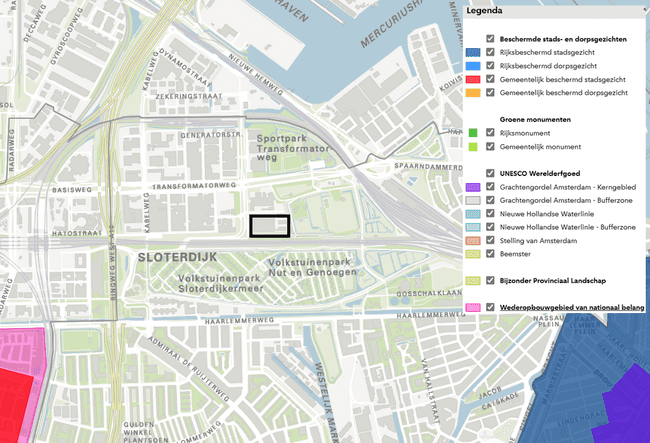650x443 pixels.
Task: Toggle the Rijksmonument layer checkbox
Action: tap(490, 133)
